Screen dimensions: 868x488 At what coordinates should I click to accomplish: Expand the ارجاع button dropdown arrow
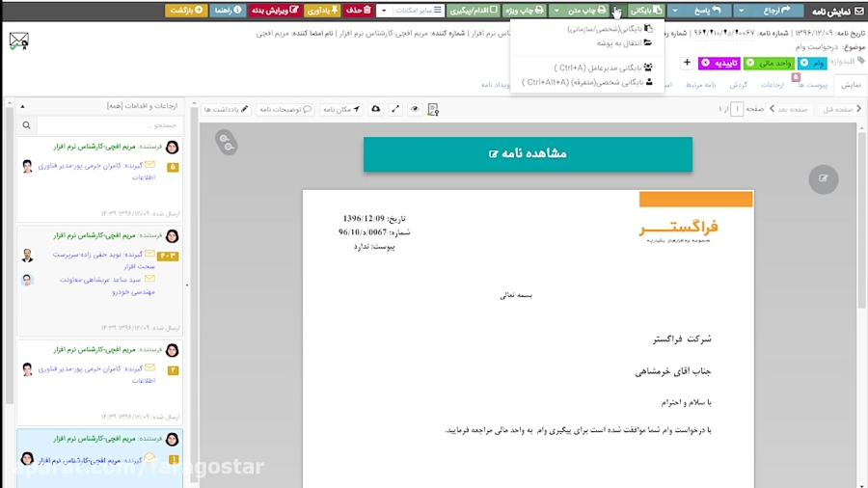point(741,11)
